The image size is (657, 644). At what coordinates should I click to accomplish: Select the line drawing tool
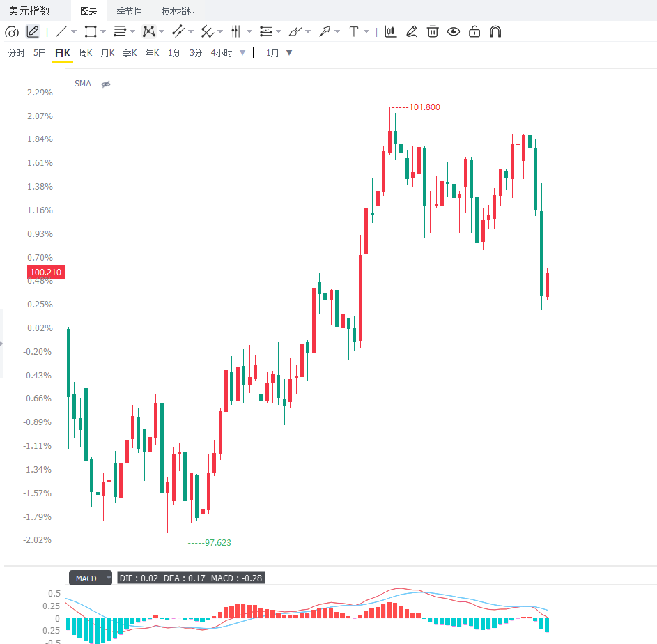[61, 32]
